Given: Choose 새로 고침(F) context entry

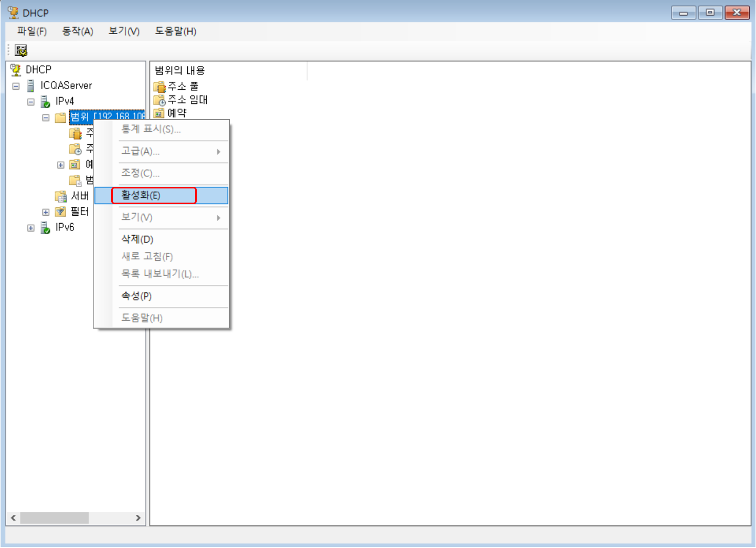Looking at the screenshot, I should [161, 257].
